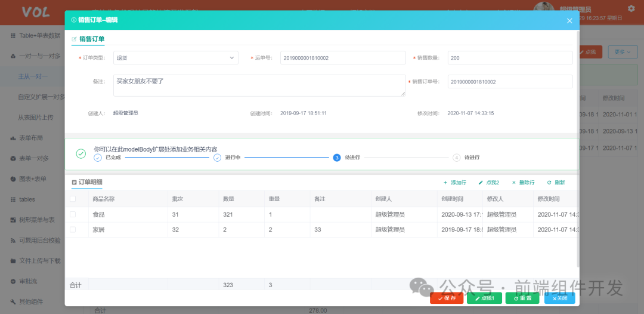Click the green 点我1 button
This screenshot has height=314, width=644.
(x=484, y=298)
